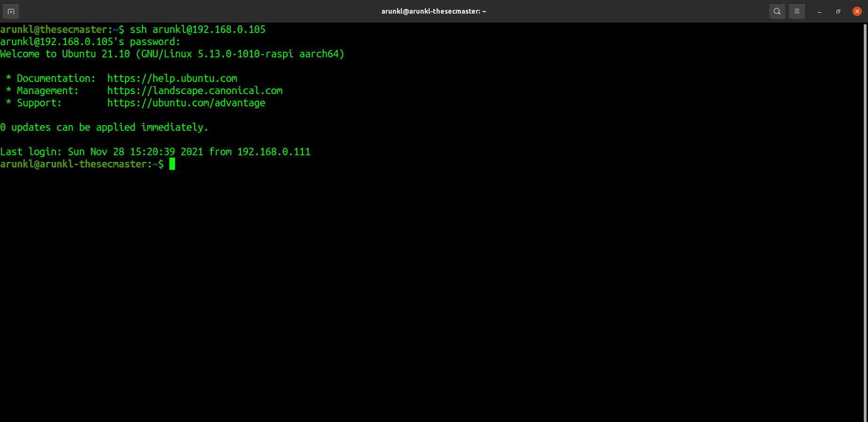
Task: Click the ssh arunkl@192.168.0.105 command text
Action: click(x=198, y=30)
